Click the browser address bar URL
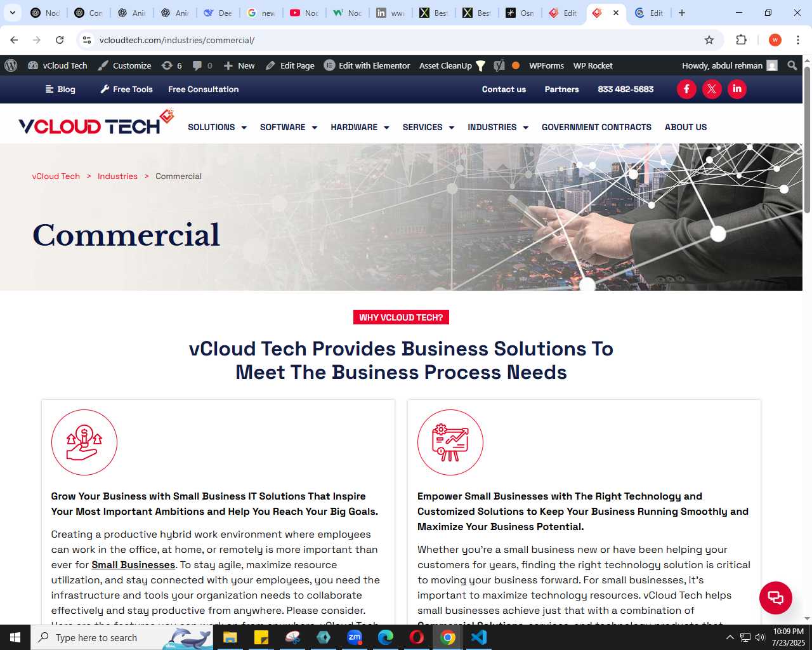 (x=177, y=40)
